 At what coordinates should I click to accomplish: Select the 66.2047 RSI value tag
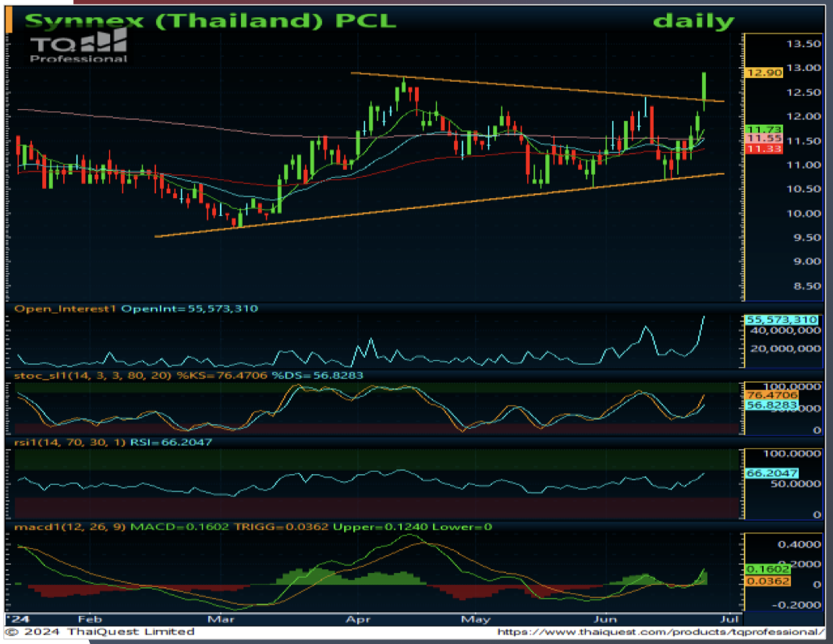pos(772,473)
